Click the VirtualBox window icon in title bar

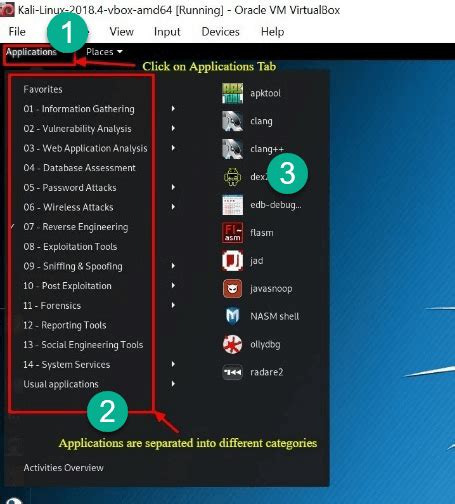click(7, 9)
